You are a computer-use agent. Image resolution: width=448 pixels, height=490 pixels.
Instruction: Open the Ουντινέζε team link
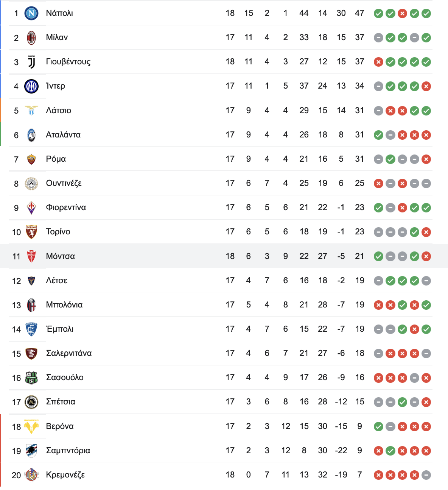[64, 183]
